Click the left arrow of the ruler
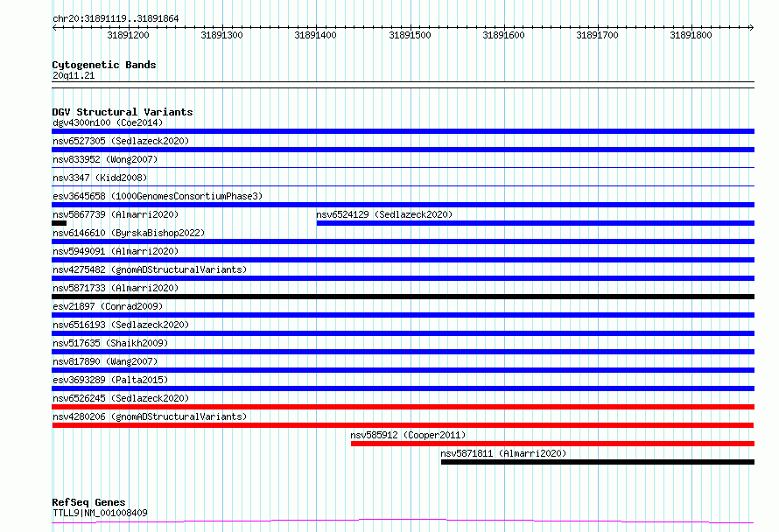 pyautogui.click(x=54, y=28)
